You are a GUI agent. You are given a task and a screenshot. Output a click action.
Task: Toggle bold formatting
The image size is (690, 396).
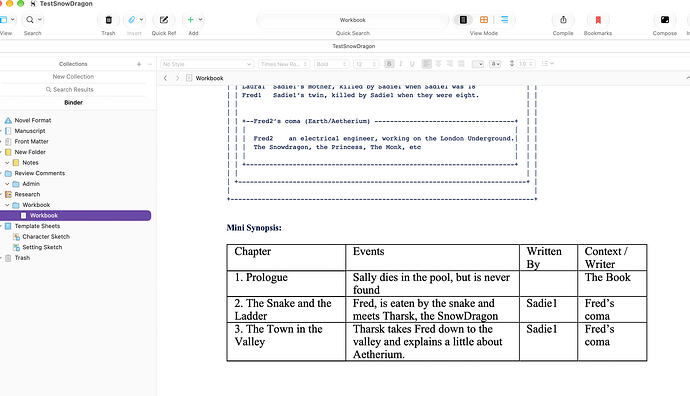[x=389, y=64]
